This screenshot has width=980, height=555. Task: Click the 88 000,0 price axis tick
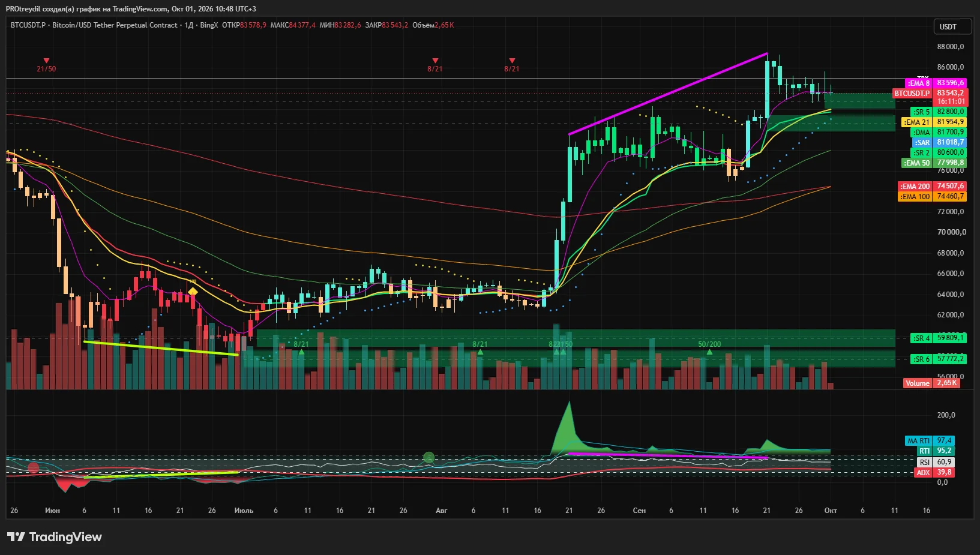951,47
